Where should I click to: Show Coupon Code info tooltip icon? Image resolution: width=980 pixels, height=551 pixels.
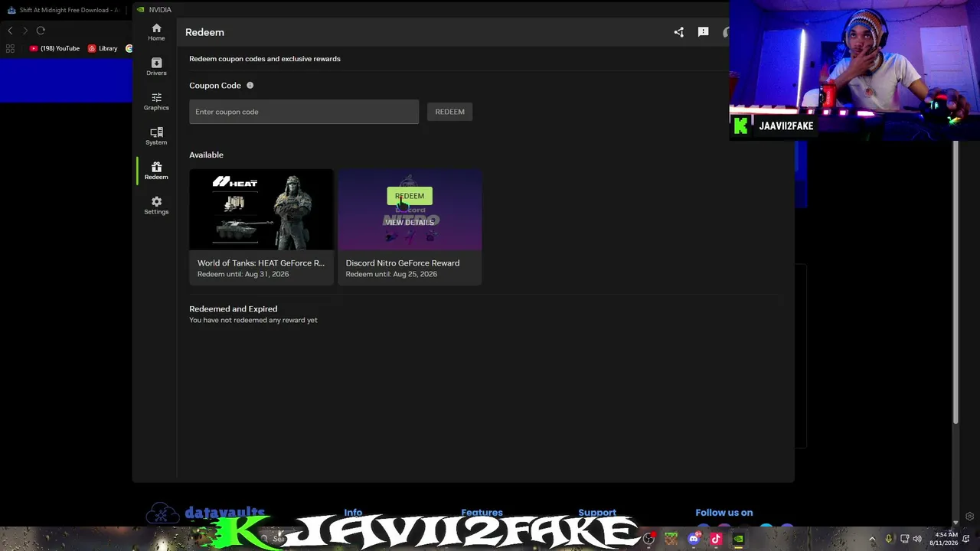tap(250, 86)
